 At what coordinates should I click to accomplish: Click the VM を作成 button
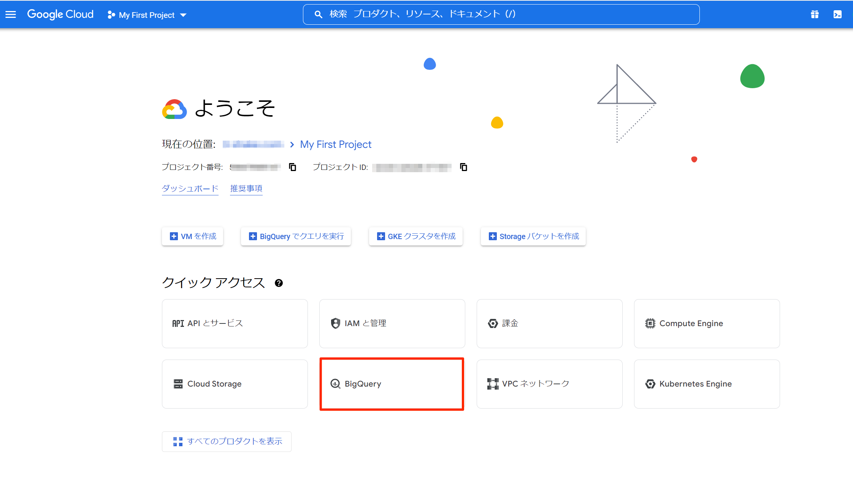click(x=193, y=236)
